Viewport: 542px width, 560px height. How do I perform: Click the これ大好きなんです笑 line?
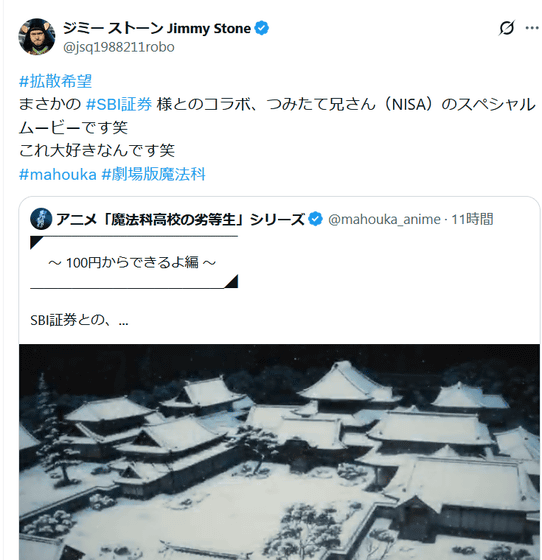(97, 150)
